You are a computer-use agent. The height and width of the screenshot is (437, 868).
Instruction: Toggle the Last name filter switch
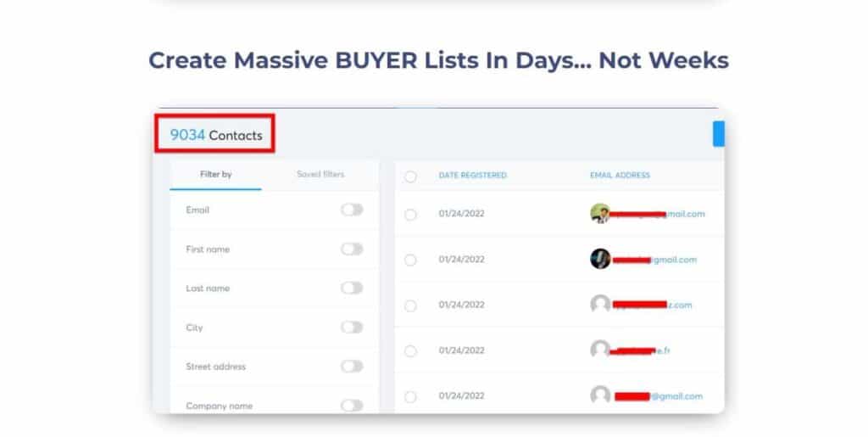pos(352,288)
